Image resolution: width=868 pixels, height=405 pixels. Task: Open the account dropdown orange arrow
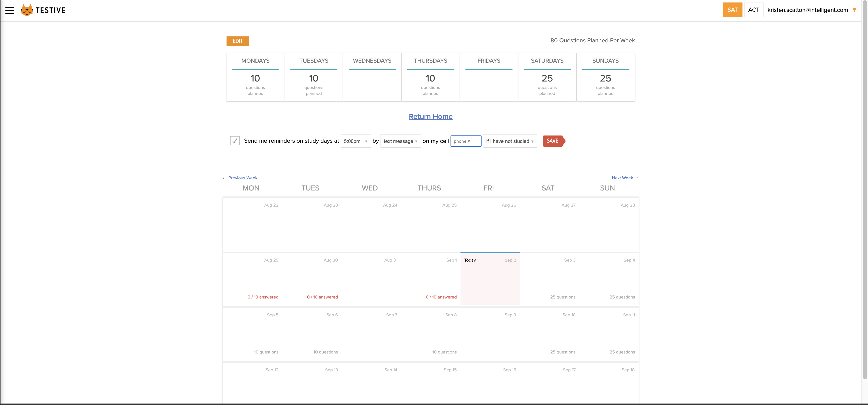pyautogui.click(x=854, y=10)
